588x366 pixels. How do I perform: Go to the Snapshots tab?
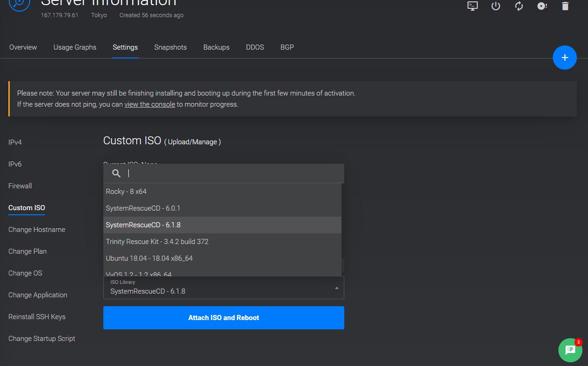pyautogui.click(x=171, y=47)
